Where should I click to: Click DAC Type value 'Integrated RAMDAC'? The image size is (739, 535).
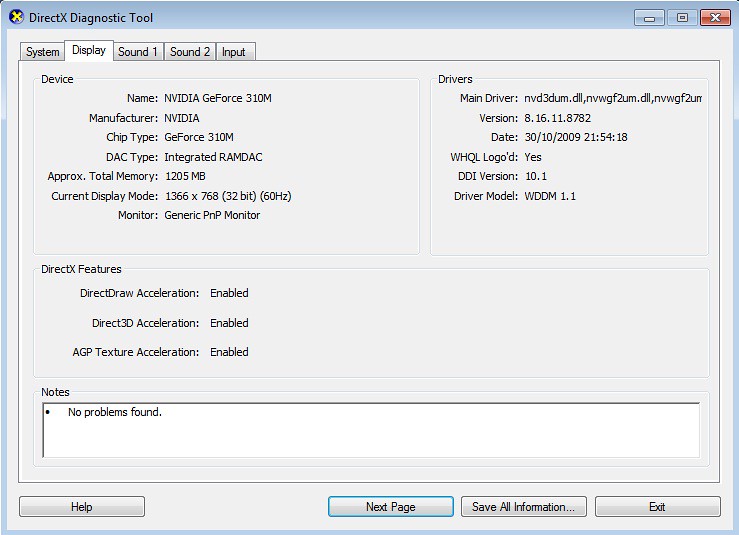click(x=213, y=157)
